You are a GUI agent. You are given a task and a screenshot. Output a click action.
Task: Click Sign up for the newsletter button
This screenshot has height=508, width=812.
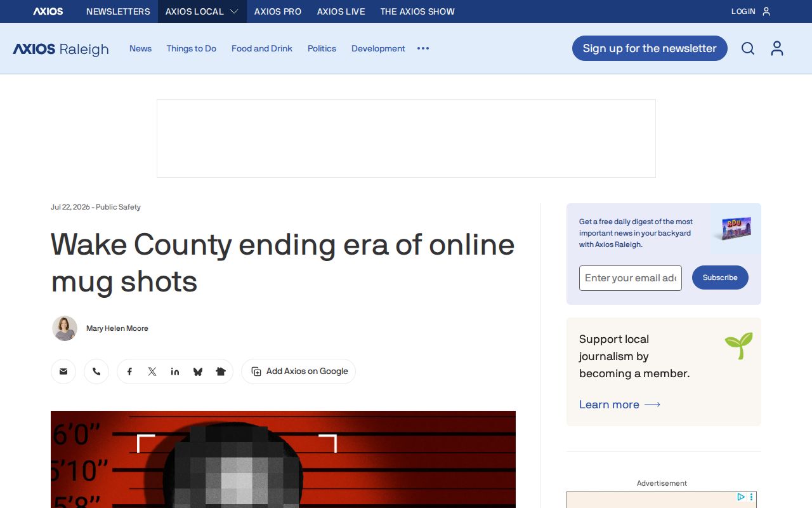[x=650, y=48]
